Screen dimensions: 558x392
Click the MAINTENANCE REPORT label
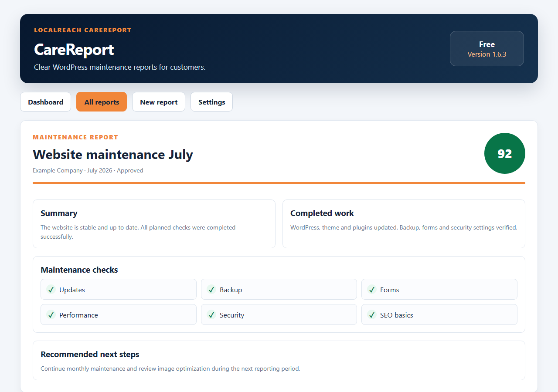pyautogui.click(x=75, y=137)
